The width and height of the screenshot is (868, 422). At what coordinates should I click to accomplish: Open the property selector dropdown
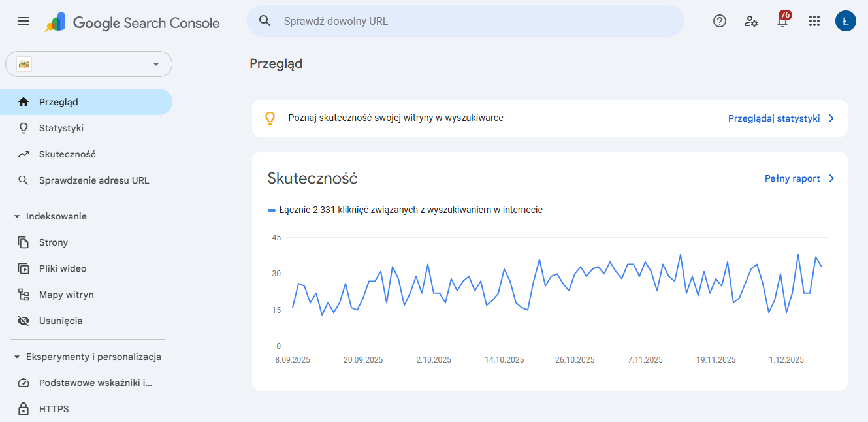[x=89, y=64]
